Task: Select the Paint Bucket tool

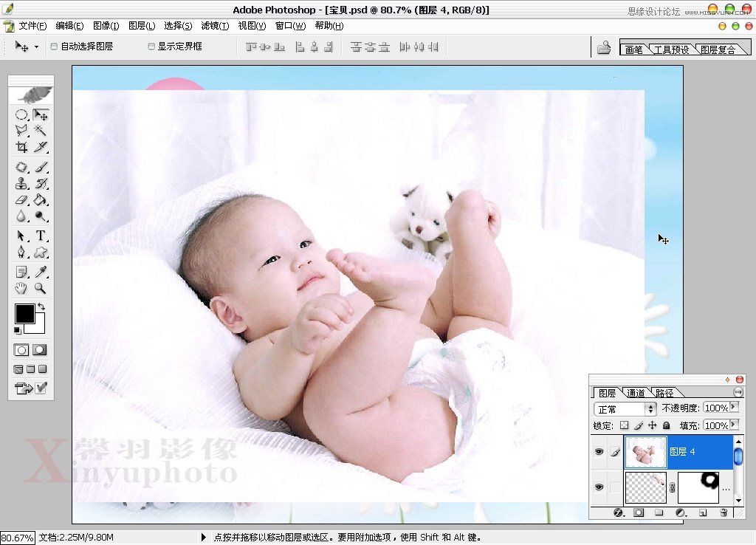Action: tap(41, 199)
